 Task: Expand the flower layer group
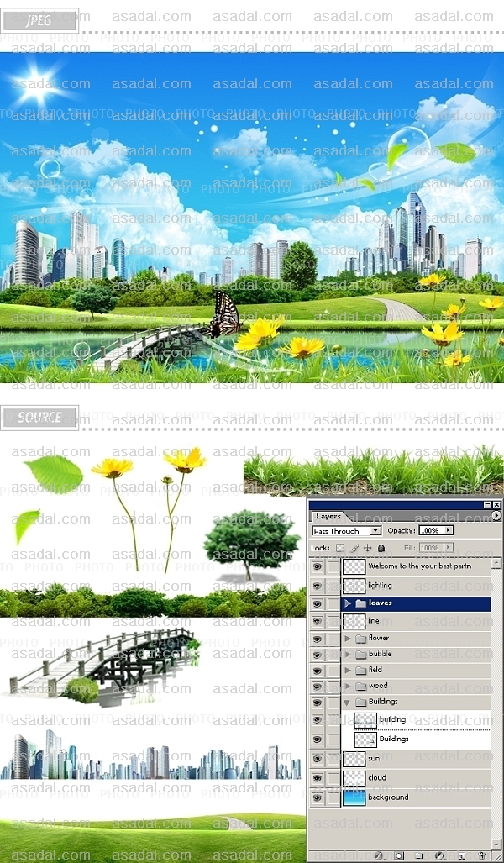[348, 639]
